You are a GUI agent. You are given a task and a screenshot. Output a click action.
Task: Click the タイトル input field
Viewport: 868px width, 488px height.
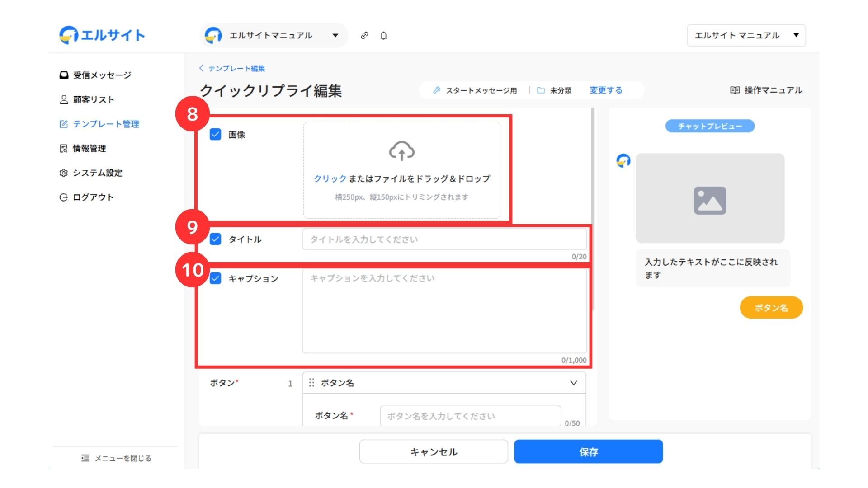click(444, 239)
